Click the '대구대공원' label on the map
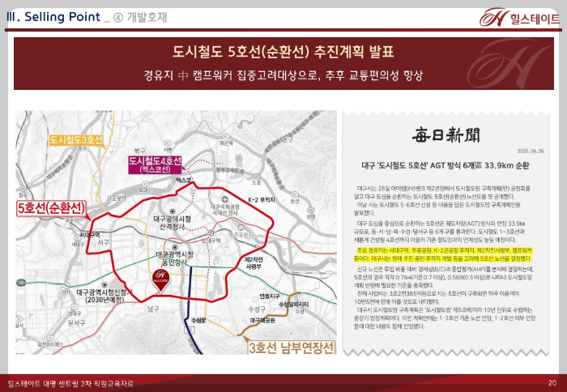The width and height of the screenshot is (567, 392). tap(262, 321)
